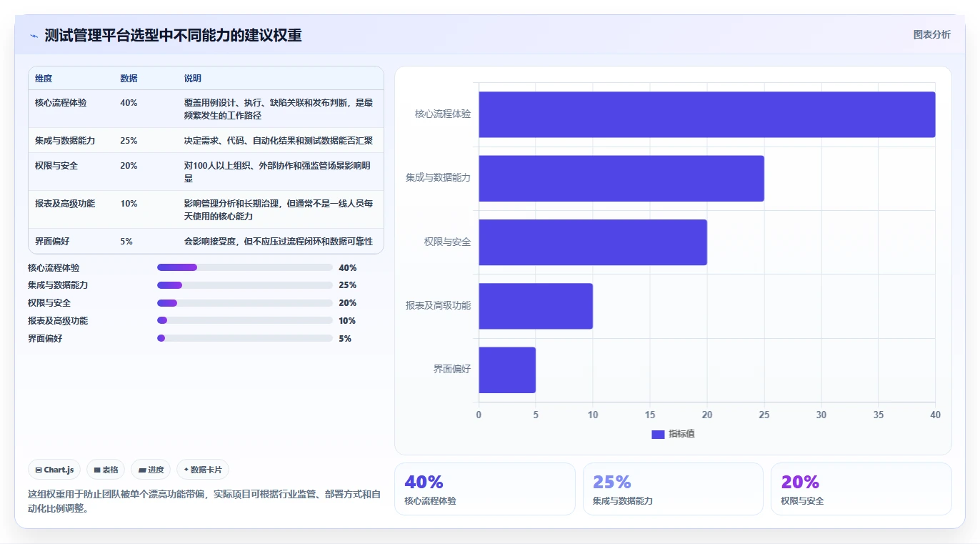
Task: Click the 集成与数据能力 bar in the chart
Action: click(x=621, y=178)
